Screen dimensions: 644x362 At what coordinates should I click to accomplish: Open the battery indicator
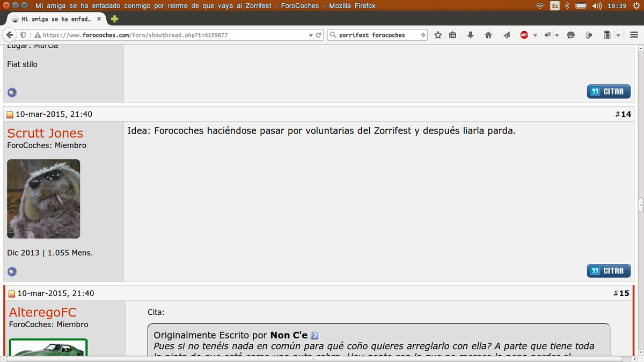581,6
